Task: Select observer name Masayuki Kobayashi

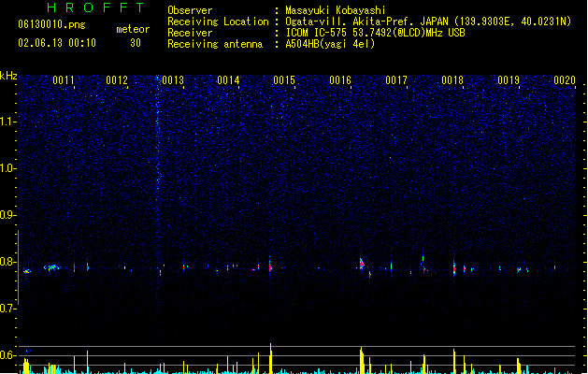Action: 336,10
